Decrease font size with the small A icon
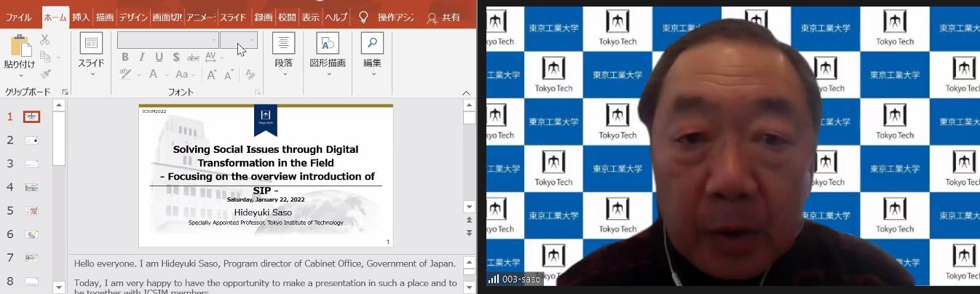Image resolution: width=980 pixels, height=294 pixels. click(229, 74)
